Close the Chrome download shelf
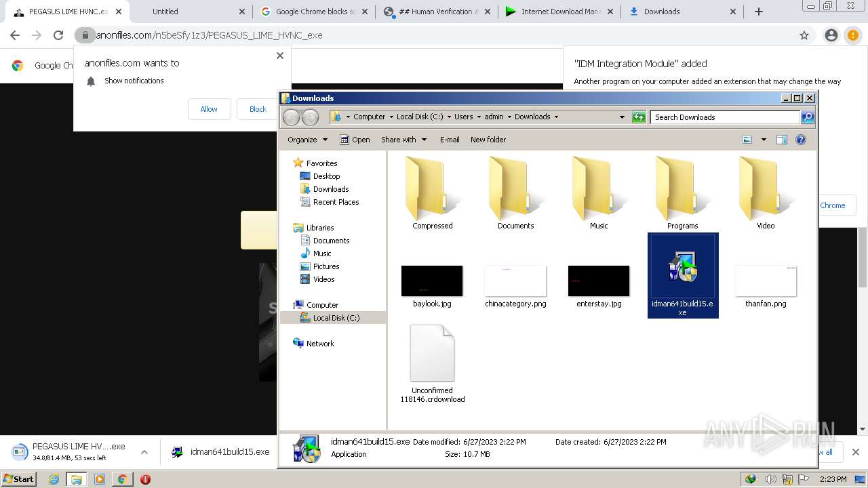868x488 pixels. (856, 452)
